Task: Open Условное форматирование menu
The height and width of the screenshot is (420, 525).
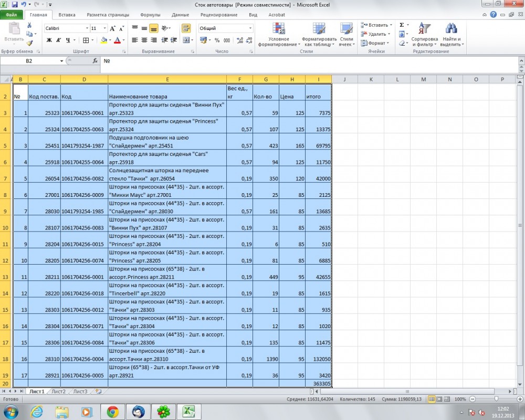Action: click(279, 35)
